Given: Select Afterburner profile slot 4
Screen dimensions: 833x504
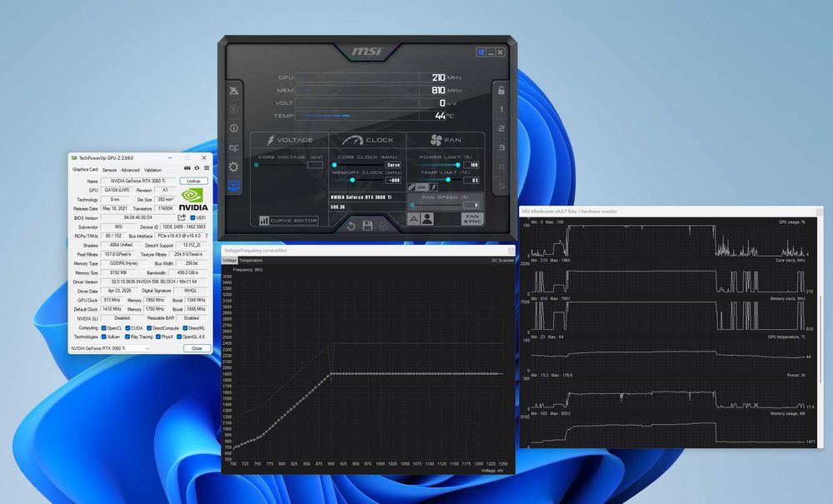Looking at the screenshot, I should pos(501,167).
